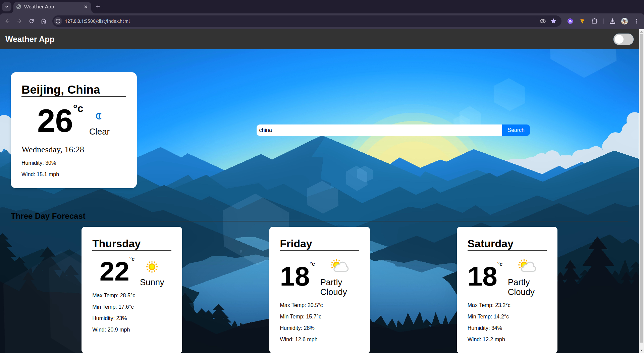The height and width of the screenshot is (353, 644).
Task: Open a new browser tab
Action: tap(98, 7)
